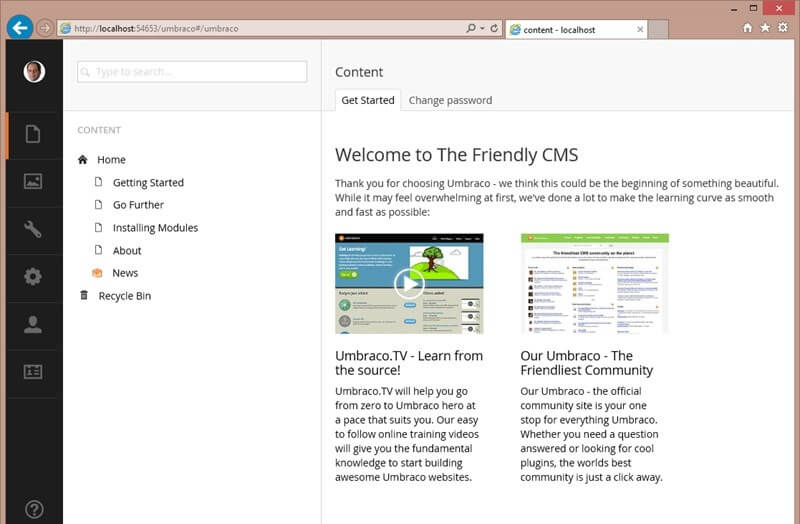
Task: Select News in content tree
Action: click(x=125, y=273)
